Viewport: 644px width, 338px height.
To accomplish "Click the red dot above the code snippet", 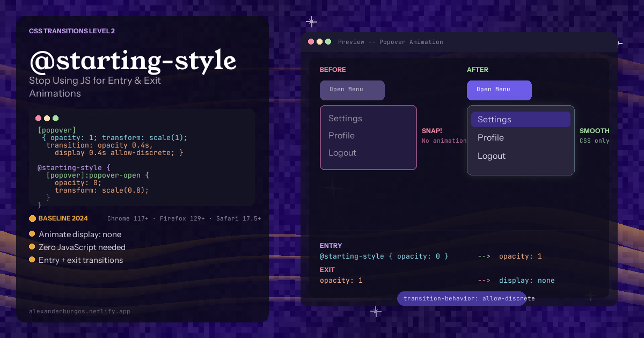I will pos(39,119).
